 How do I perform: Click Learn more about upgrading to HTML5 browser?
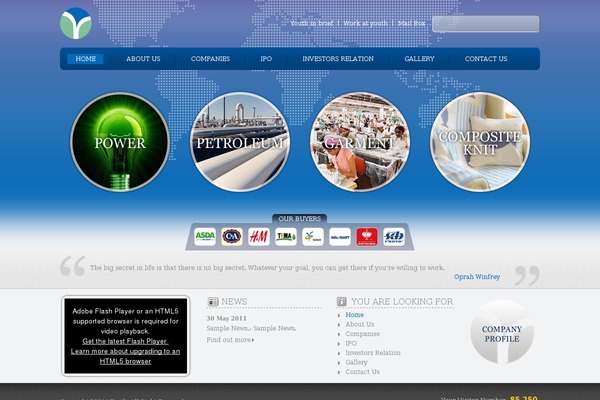[125, 356]
